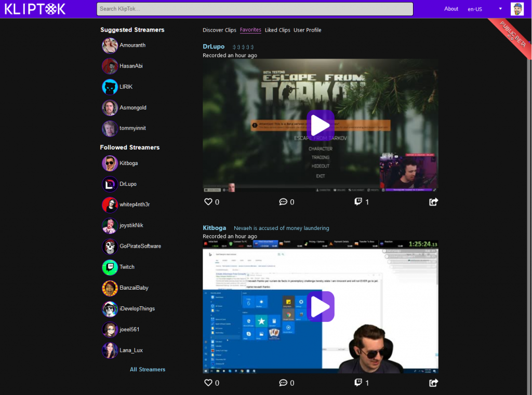
Task: Select Twitch name in Followed Streamers
Action: click(x=127, y=267)
